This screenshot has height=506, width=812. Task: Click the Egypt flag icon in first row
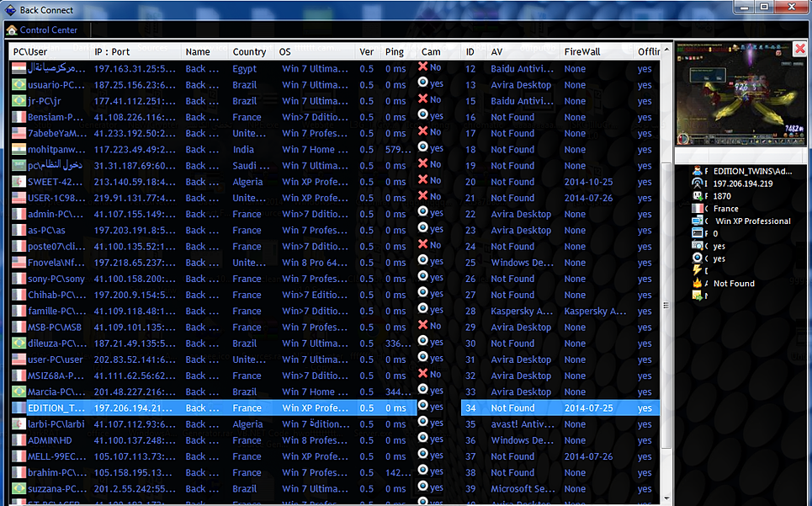point(19,68)
